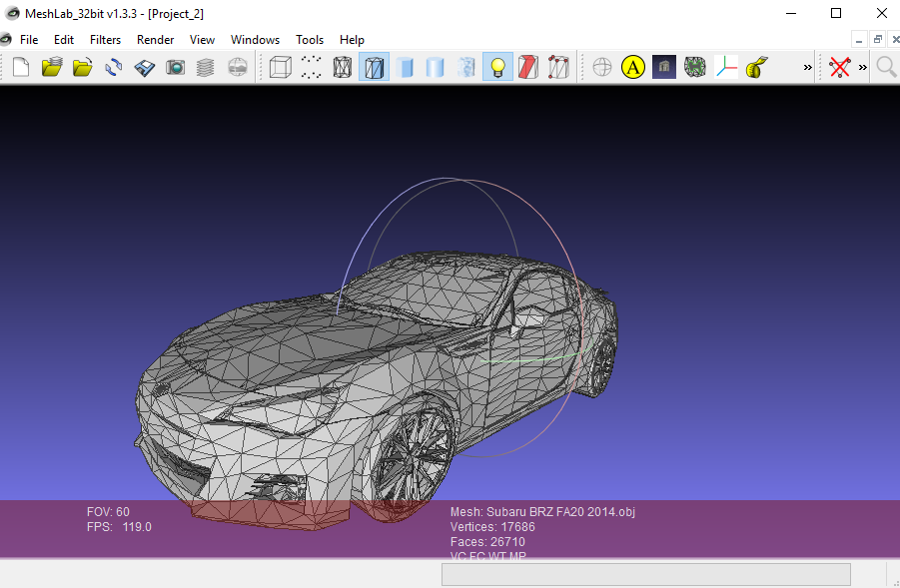900x588 pixels.
Task: Click the Mesh: Subaru BRZ filename text
Action: [542, 512]
